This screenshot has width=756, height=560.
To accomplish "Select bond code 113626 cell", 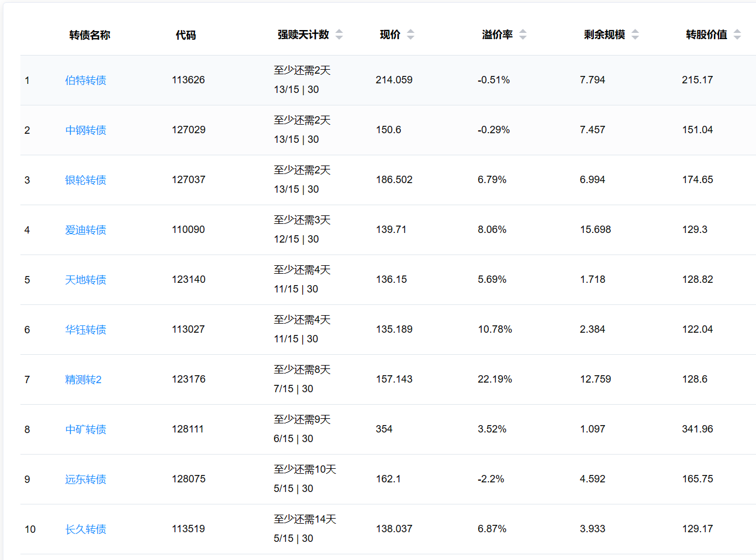I will (x=188, y=80).
